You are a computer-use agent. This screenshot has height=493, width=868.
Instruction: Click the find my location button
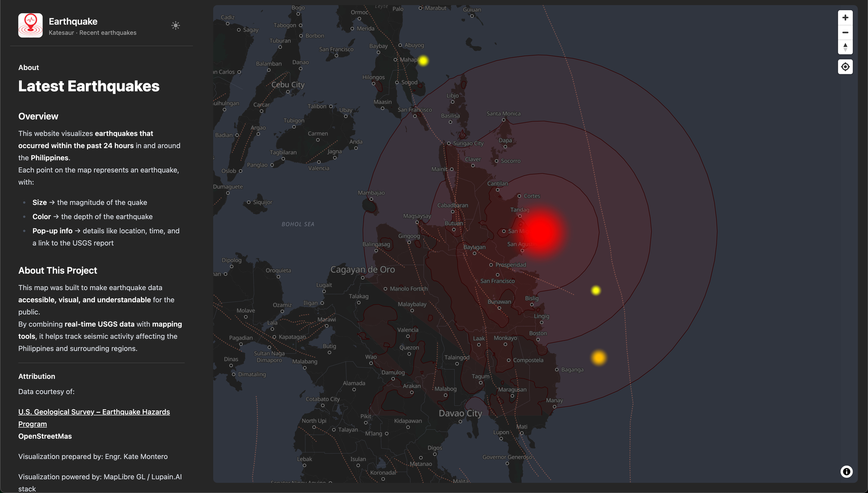pyautogui.click(x=845, y=67)
